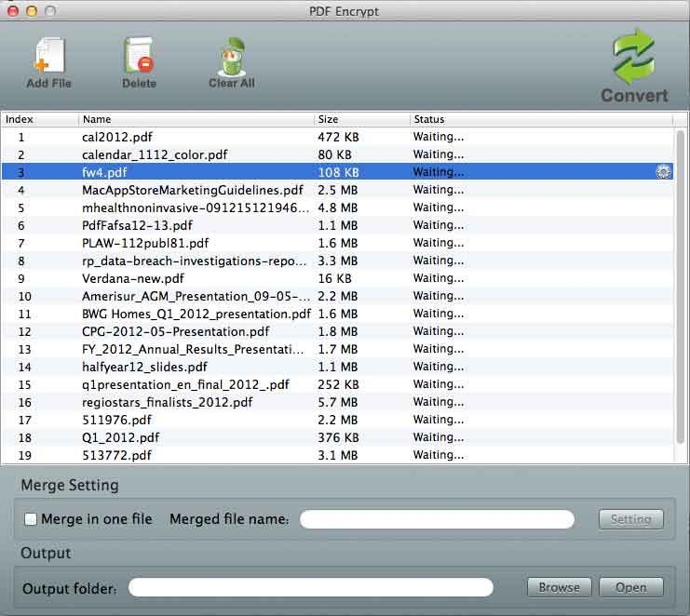Sort list by the Size column header

point(361,119)
